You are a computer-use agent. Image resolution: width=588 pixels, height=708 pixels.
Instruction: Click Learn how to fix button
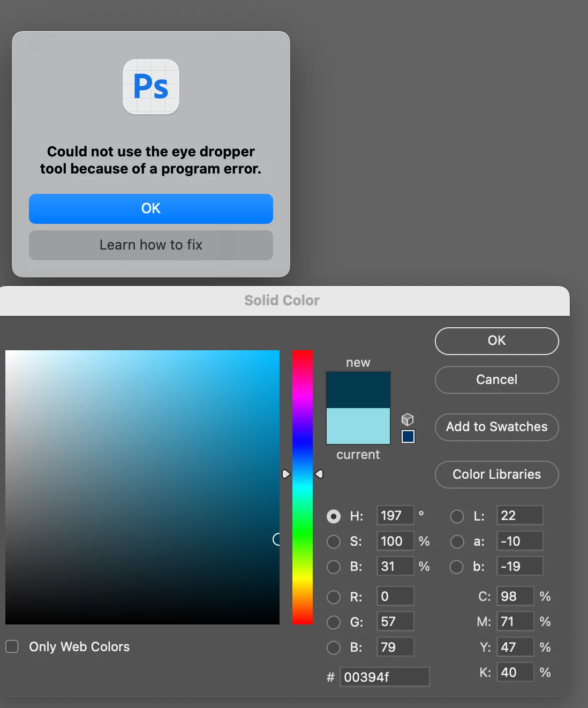[151, 245]
